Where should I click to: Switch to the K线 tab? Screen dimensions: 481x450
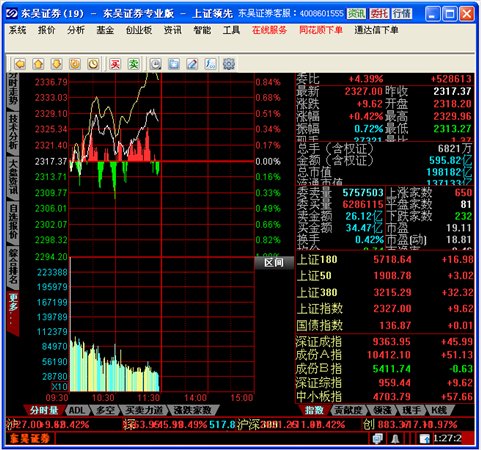[x=439, y=410]
